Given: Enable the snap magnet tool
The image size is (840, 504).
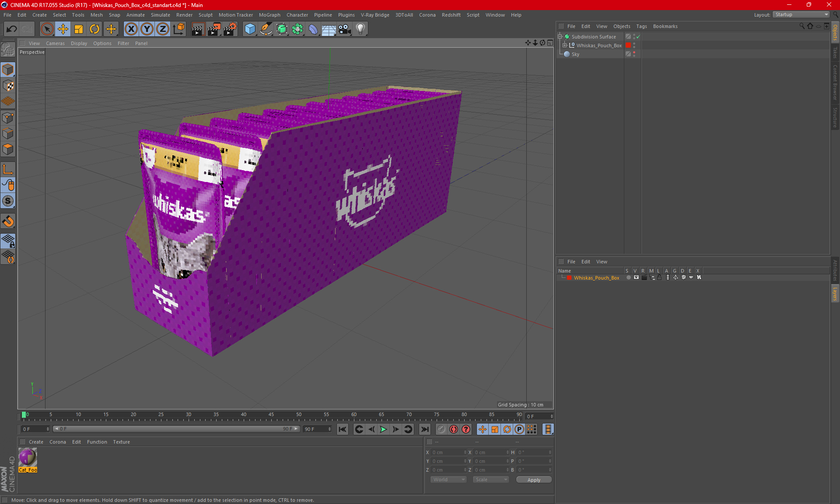Looking at the screenshot, I should tap(8, 221).
